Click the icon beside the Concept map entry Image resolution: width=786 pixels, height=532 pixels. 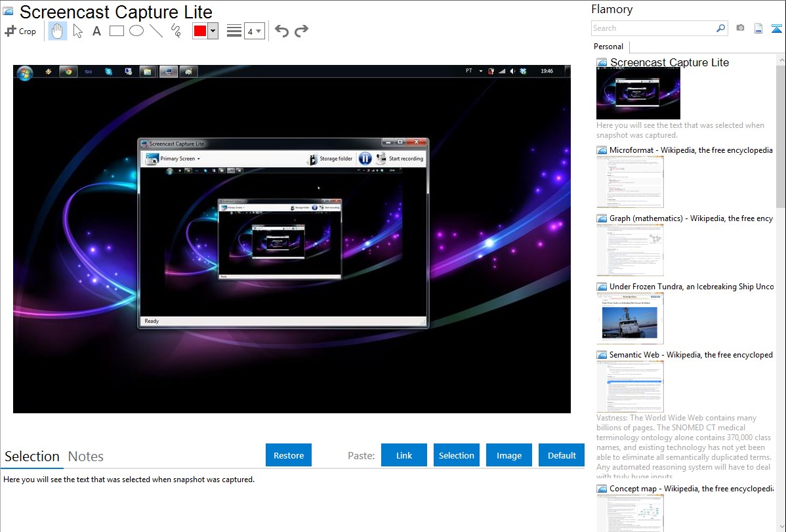[602, 488]
